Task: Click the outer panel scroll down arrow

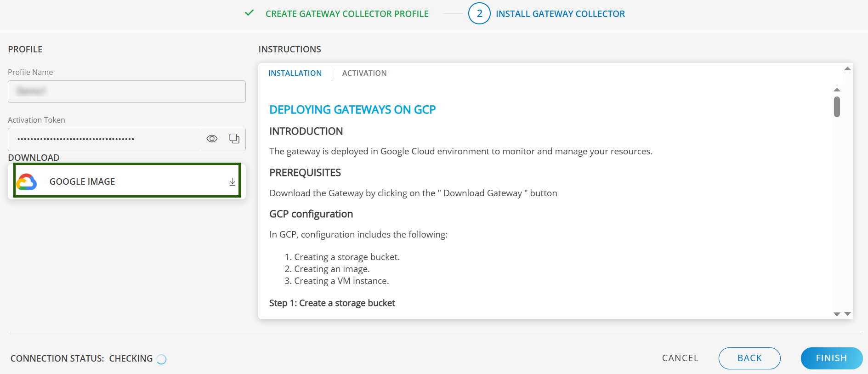Action: pos(847,314)
